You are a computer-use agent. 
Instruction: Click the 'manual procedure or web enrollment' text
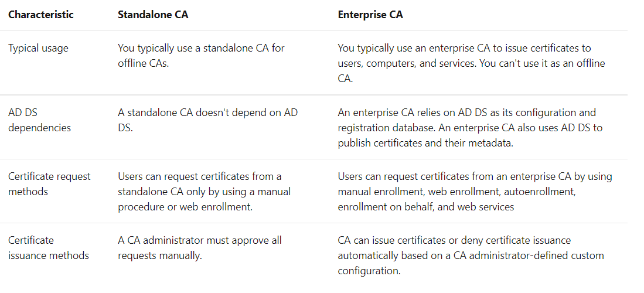tap(185, 207)
